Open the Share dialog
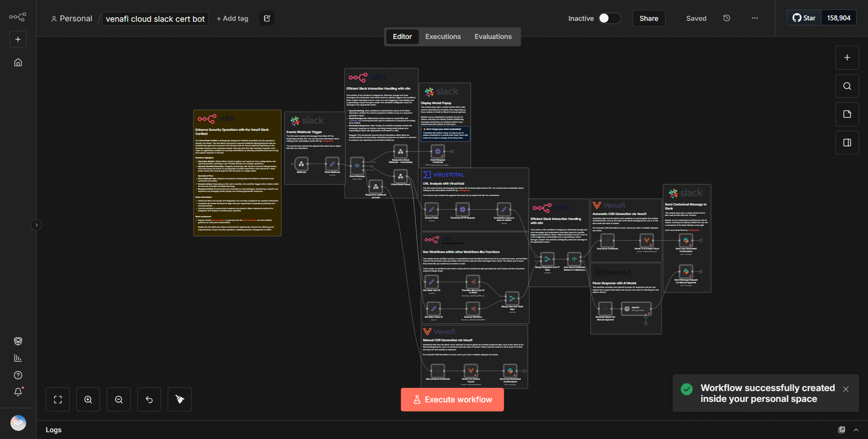The height and width of the screenshot is (439, 868). [649, 19]
